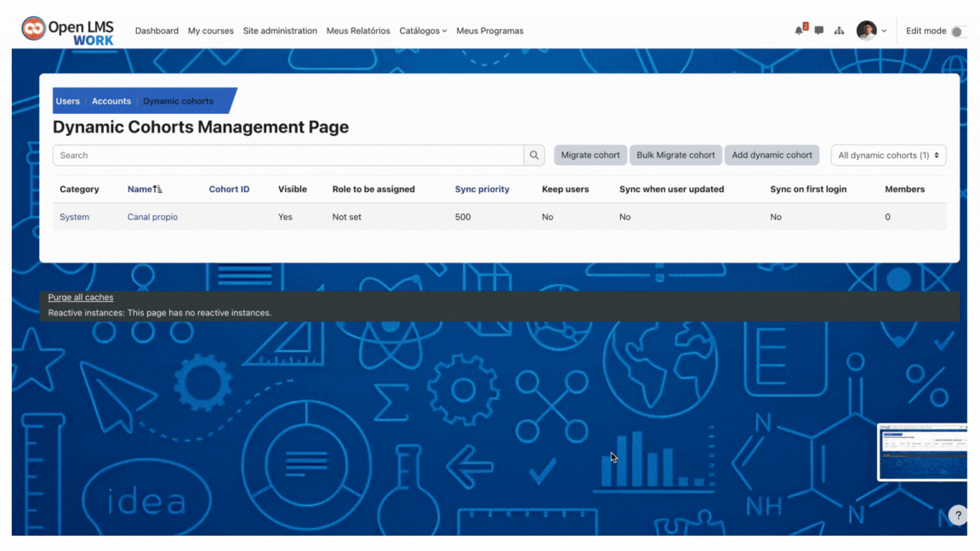Open the picture-in-picture screenshot thumbnail
Image resolution: width=980 pixels, height=551 pixels.
pos(922,452)
